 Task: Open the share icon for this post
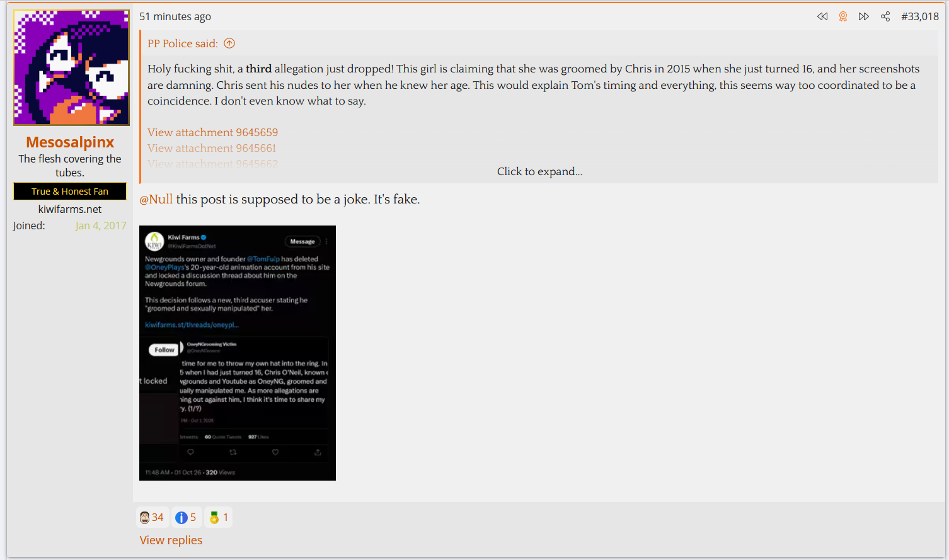[x=885, y=16]
